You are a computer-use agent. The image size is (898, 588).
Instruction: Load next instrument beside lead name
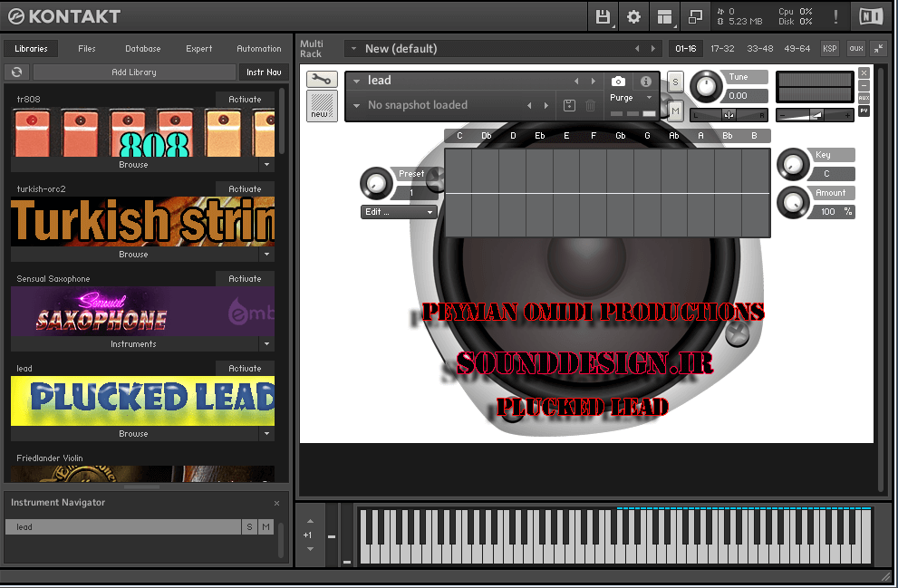[x=594, y=82]
